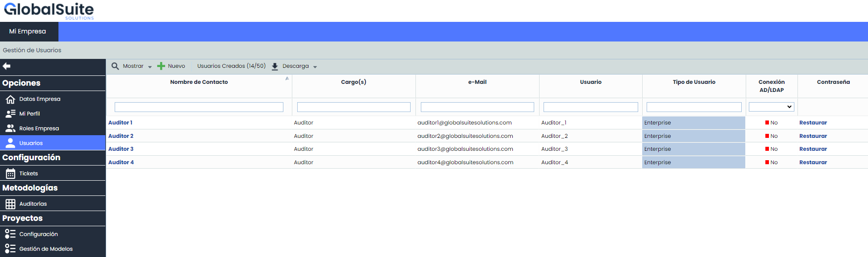868x257 pixels.
Task: Open Datos Empresa via house icon
Action: pyautogui.click(x=10, y=99)
